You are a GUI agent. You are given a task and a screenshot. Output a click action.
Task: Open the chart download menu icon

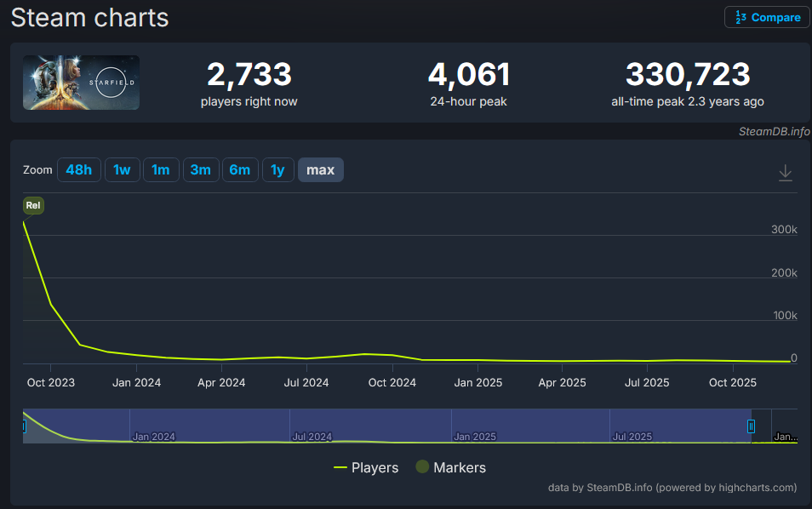[785, 173]
